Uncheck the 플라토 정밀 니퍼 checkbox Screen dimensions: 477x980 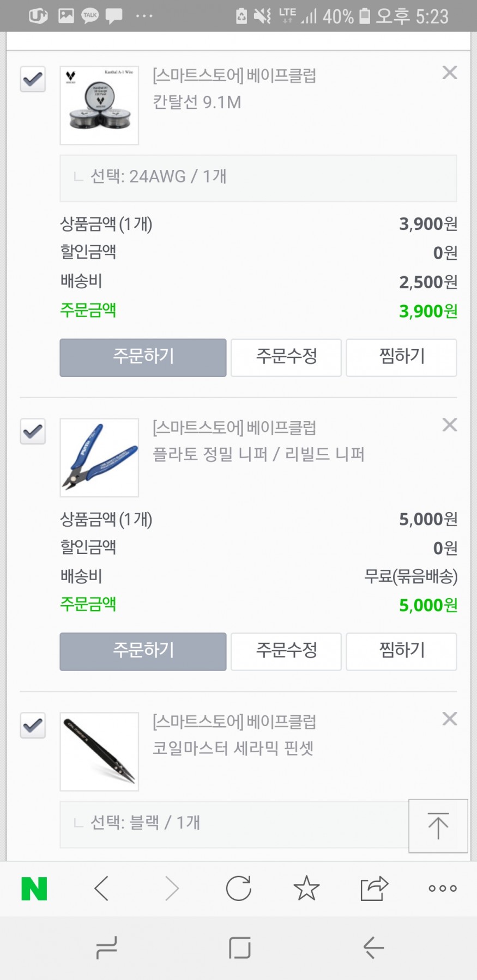coord(33,432)
